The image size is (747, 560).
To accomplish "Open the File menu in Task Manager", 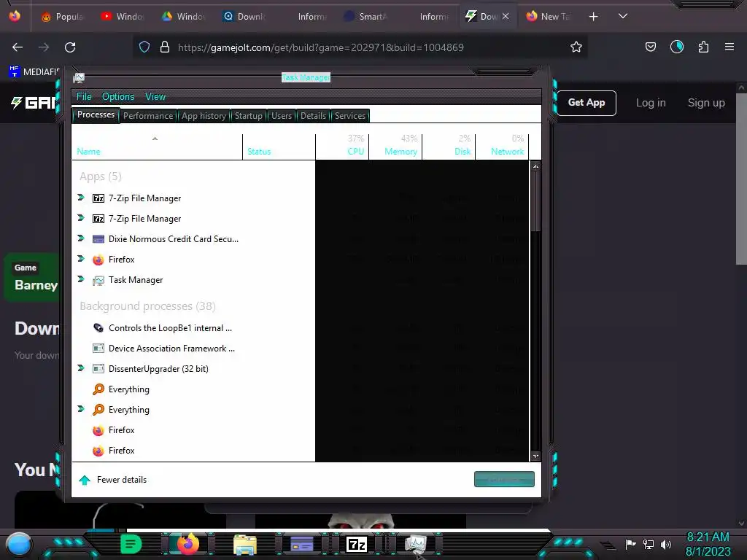I will point(84,97).
